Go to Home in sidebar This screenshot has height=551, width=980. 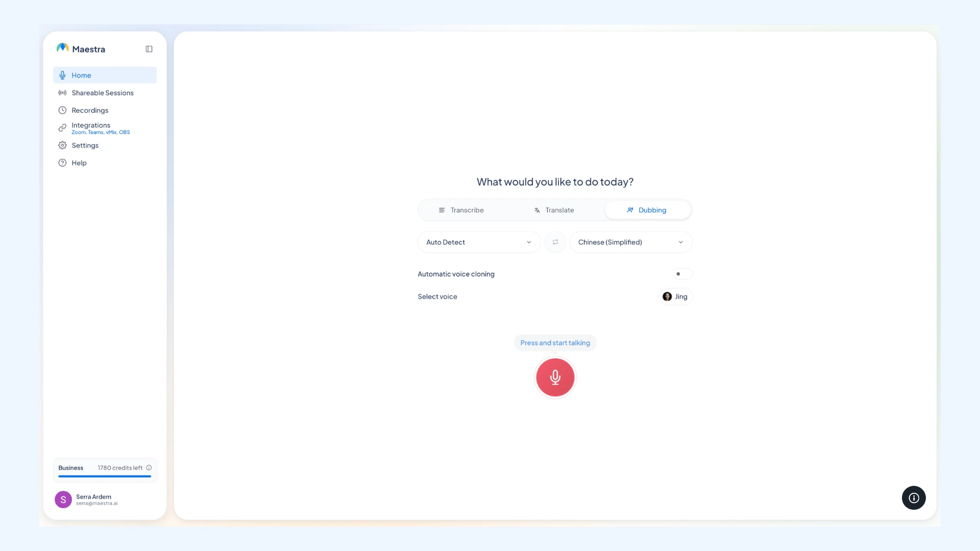(105, 75)
